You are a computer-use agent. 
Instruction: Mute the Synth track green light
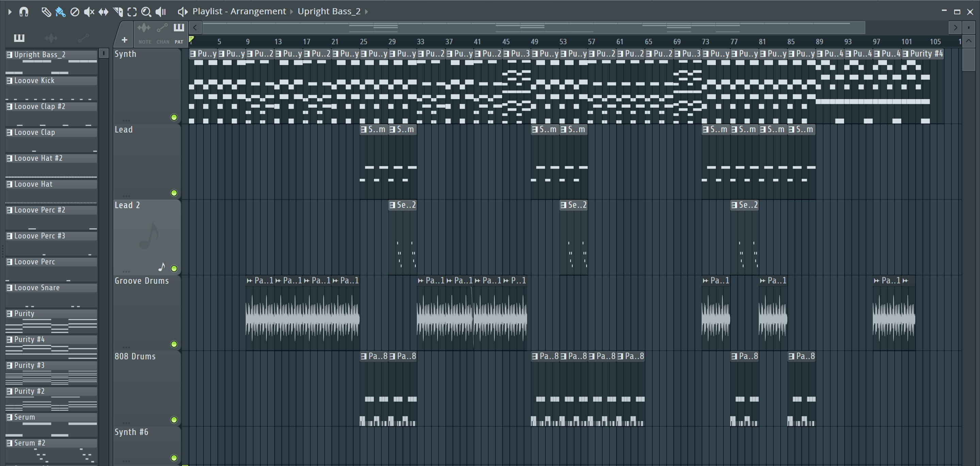pos(174,117)
